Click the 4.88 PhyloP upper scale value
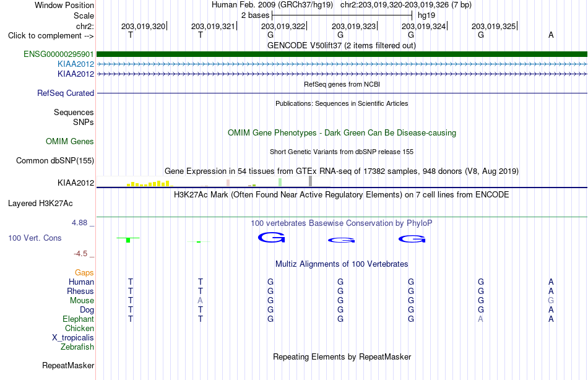The image size is (588, 380). [x=79, y=223]
